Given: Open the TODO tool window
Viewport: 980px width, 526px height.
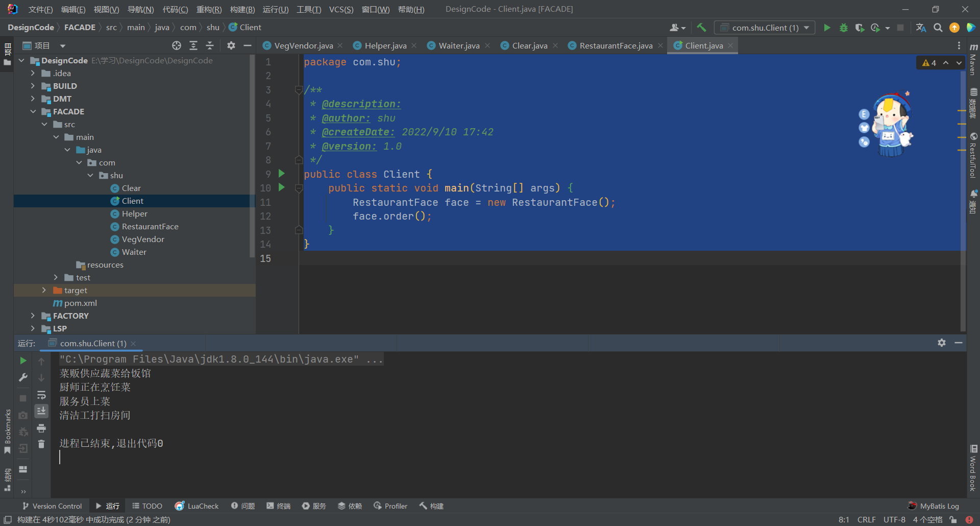Looking at the screenshot, I should [147, 506].
